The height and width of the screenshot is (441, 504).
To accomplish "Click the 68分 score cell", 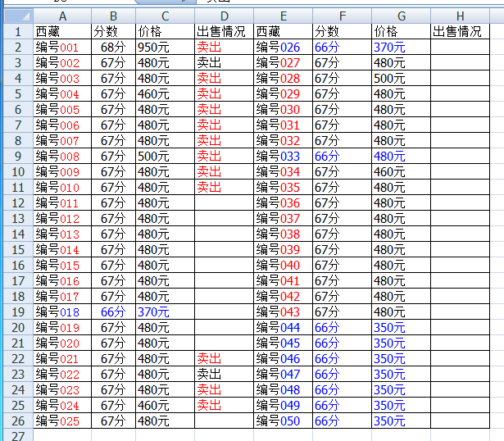I will click(x=113, y=47).
